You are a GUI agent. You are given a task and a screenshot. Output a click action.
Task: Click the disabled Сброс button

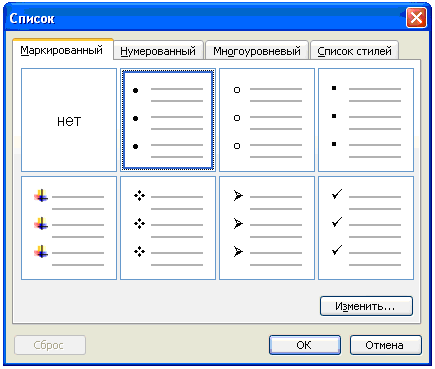tap(50, 345)
